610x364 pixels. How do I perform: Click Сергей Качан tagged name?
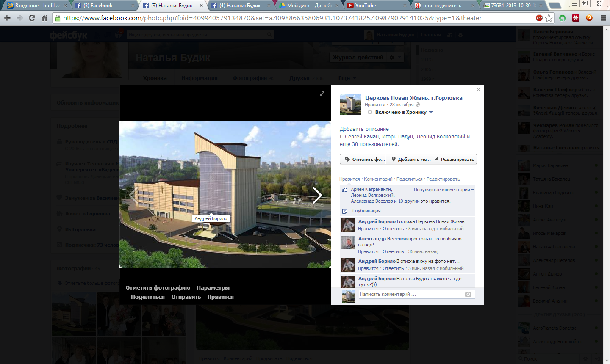click(362, 137)
